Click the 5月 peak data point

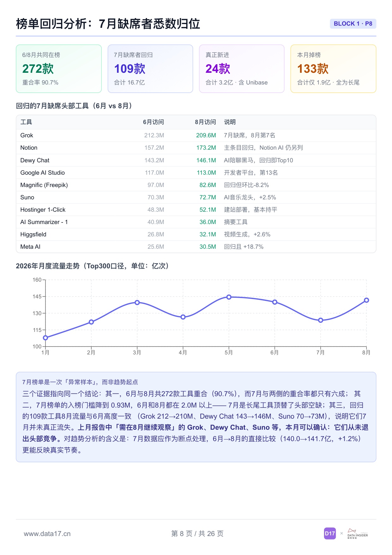point(229,297)
